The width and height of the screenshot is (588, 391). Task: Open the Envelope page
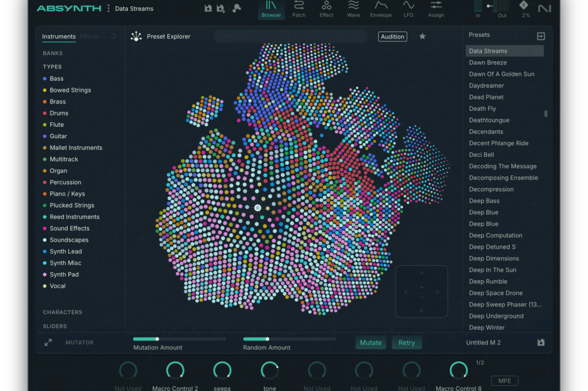click(x=381, y=9)
